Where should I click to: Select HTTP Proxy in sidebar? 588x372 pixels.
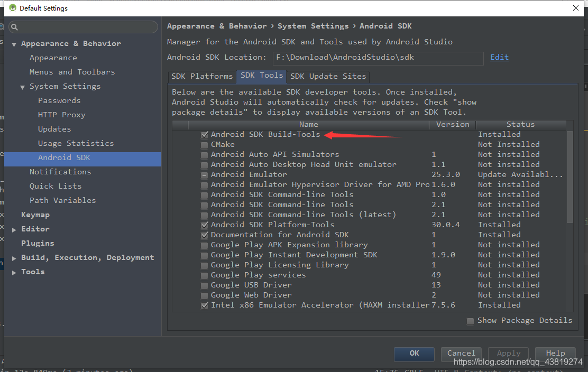61,115
